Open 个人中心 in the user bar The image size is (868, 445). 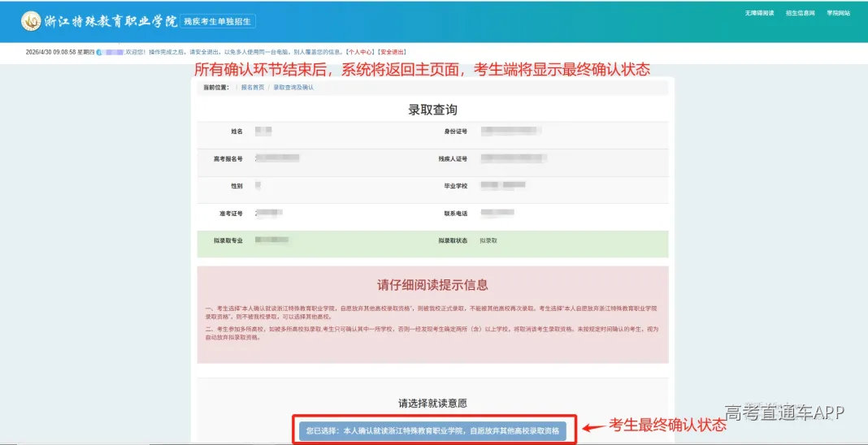pos(360,52)
